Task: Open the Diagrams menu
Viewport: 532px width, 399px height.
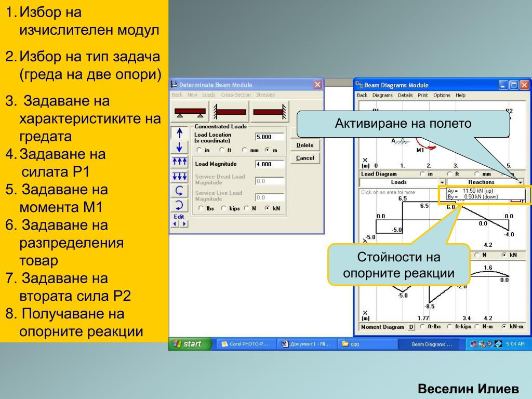Action: (382, 96)
